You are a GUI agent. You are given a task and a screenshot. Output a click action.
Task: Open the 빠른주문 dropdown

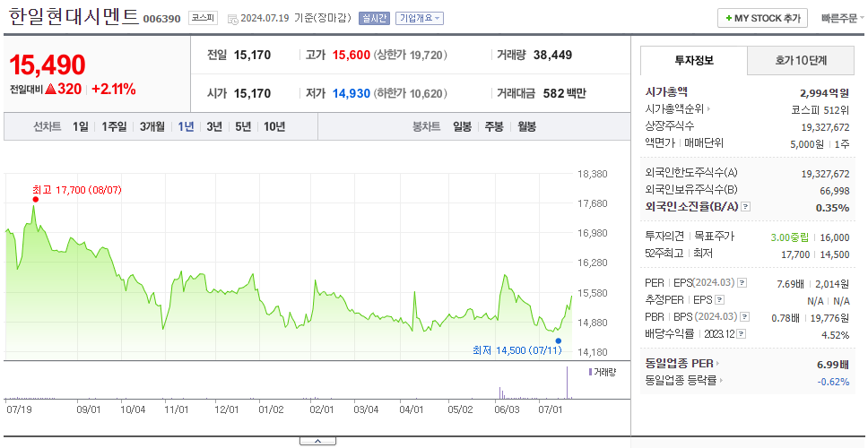843,18
